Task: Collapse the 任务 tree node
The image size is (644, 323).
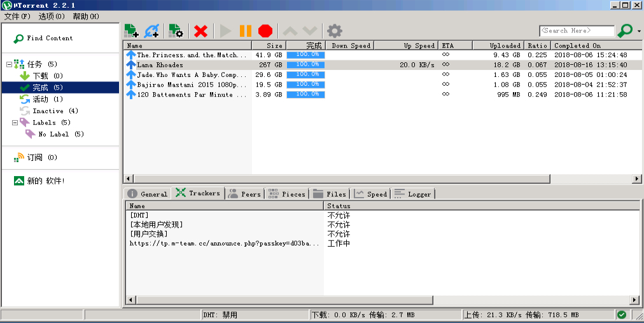Action: pos(9,64)
